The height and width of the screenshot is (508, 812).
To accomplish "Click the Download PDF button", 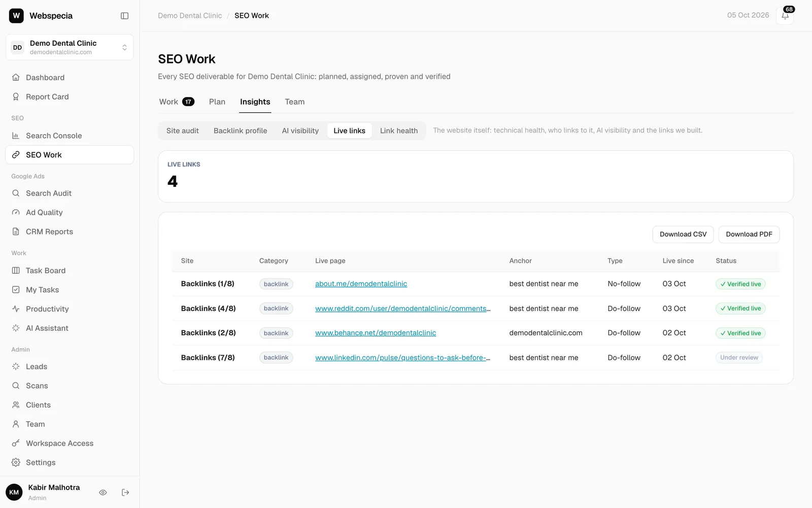I will (x=749, y=234).
